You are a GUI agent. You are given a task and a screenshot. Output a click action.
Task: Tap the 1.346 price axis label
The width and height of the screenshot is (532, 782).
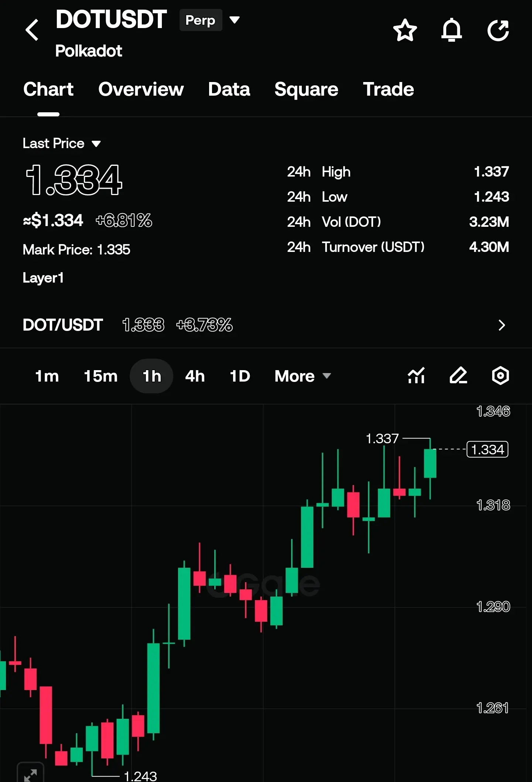pos(493,411)
